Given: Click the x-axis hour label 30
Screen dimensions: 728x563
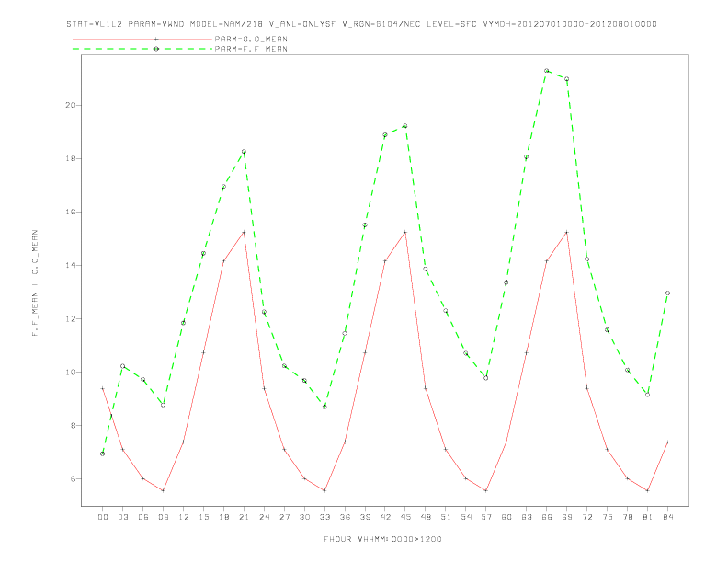Looking at the screenshot, I should click(x=304, y=517).
